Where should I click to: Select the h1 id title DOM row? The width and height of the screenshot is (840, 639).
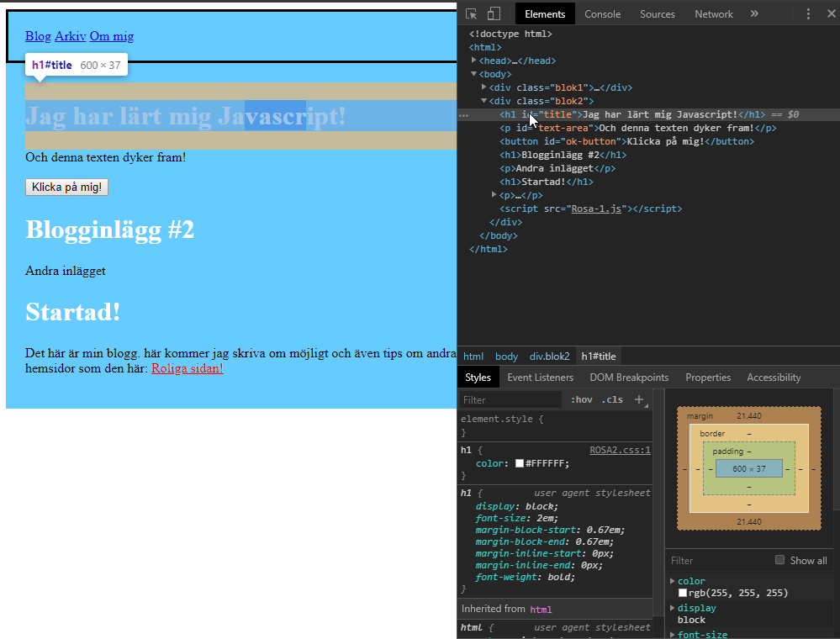pos(648,114)
